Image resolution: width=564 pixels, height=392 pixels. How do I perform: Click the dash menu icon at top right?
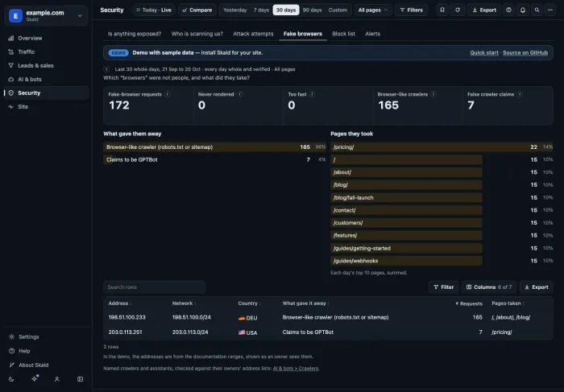pyautogui.click(x=550, y=10)
